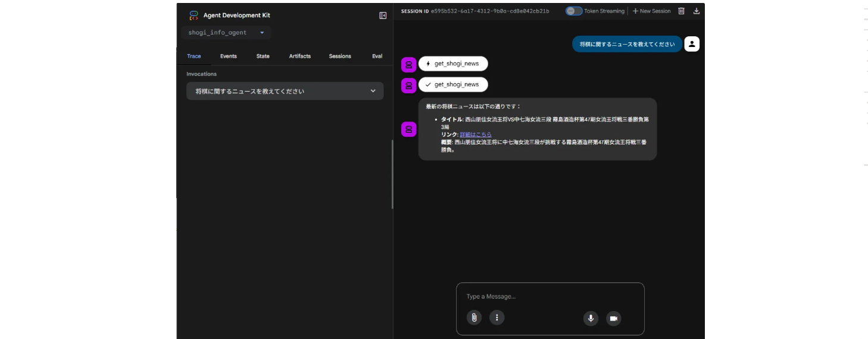The width and height of the screenshot is (868, 339).
Task: Click the Agent Development Kit logo icon
Action: pos(193,15)
